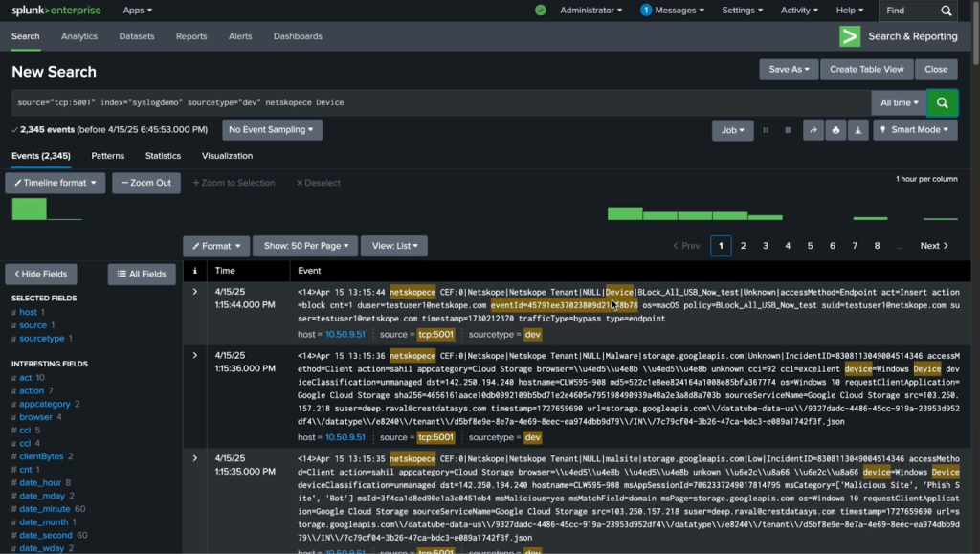Switch to the Analytics tab
The height and width of the screenshot is (554, 980).
[79, 36]
